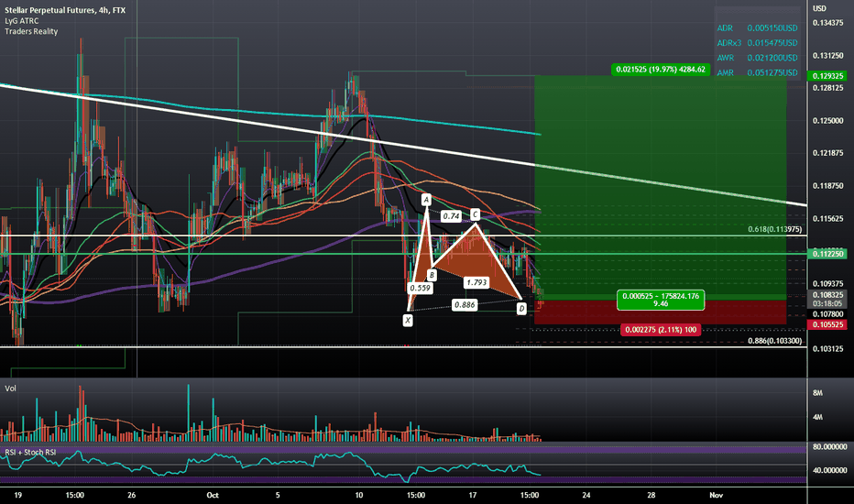Click the AMR 0.051275USD table row
Viewport: 854px width, 504px height.
click(757, 72)
